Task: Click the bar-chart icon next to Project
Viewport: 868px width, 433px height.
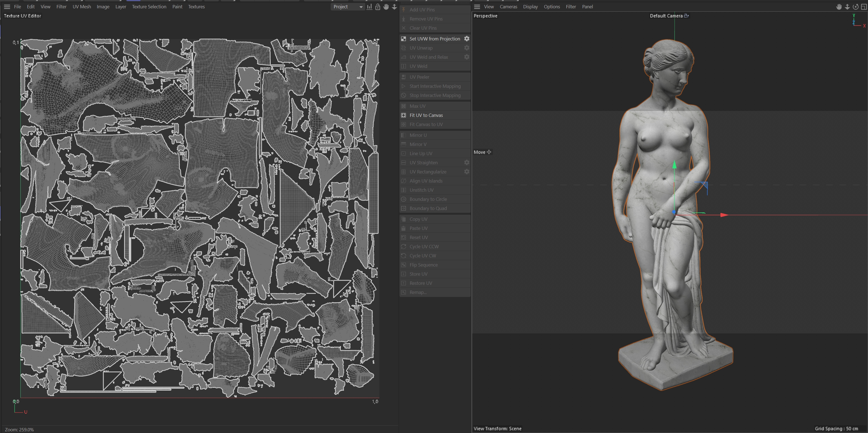Action: 369,7
